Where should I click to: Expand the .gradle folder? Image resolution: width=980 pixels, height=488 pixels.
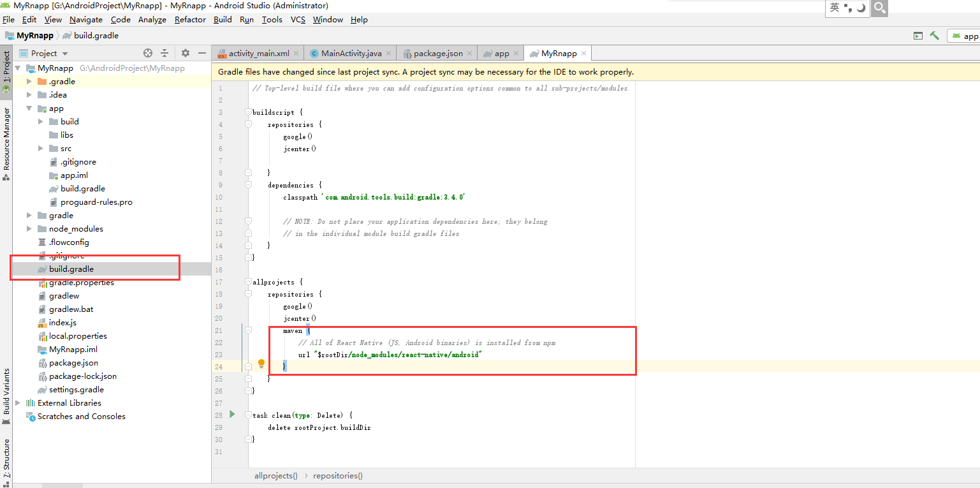(x=29, y=82)
